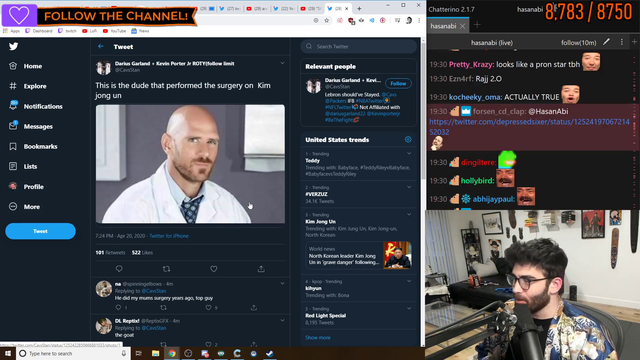Expand options for the kihyun trend

point(409,281)
